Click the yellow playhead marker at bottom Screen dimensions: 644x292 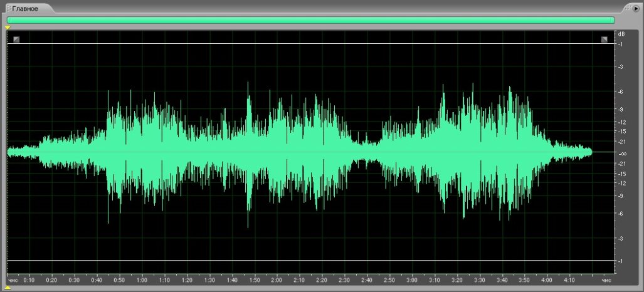(8, 288)
